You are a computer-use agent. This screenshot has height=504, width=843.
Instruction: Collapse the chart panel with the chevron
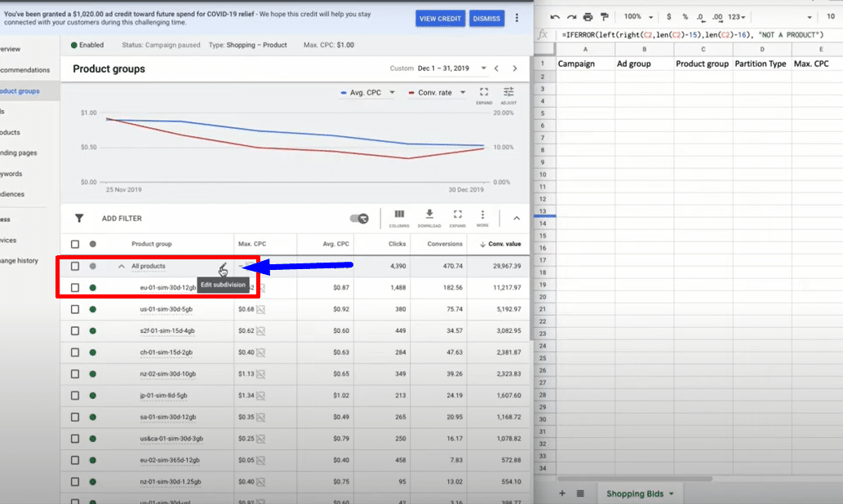pos(516,218)
